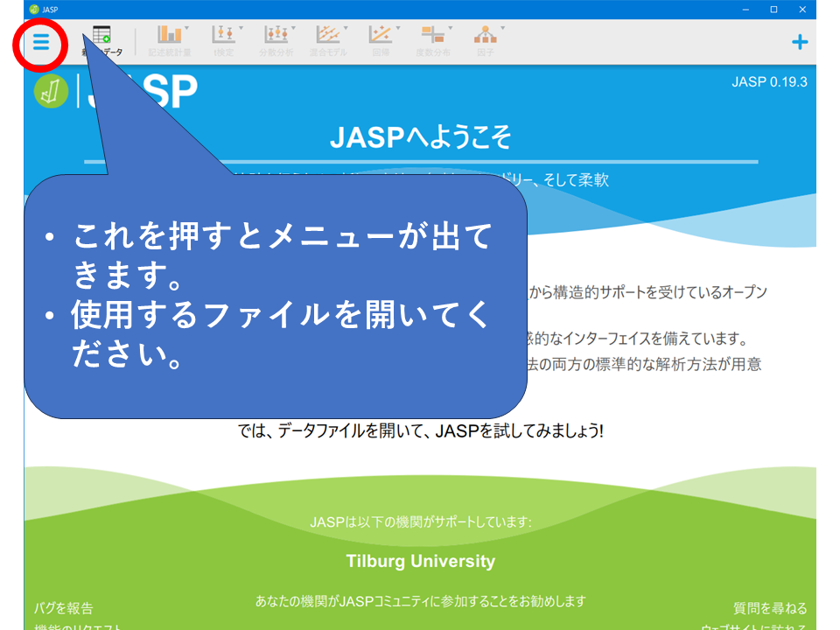This screenshot has height=630, width=840.
Task: Click the JASPは以下の機関がサポートしています text
Action: coord(421,521)
